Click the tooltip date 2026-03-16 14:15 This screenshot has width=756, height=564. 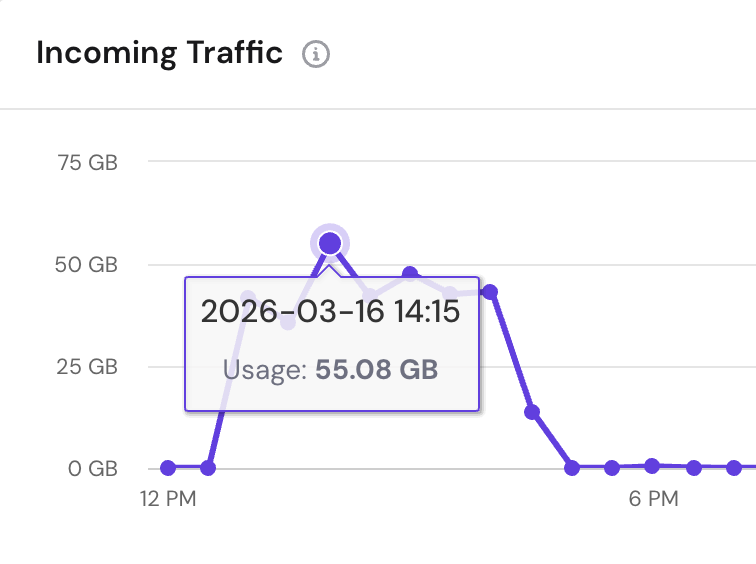coord(330,312)
